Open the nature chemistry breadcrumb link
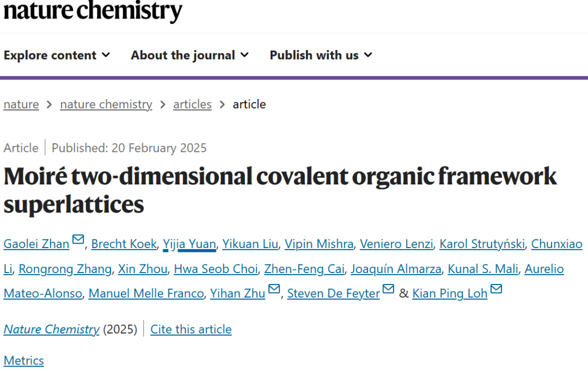Screen dimensions: 588x371 coord(106,104)
